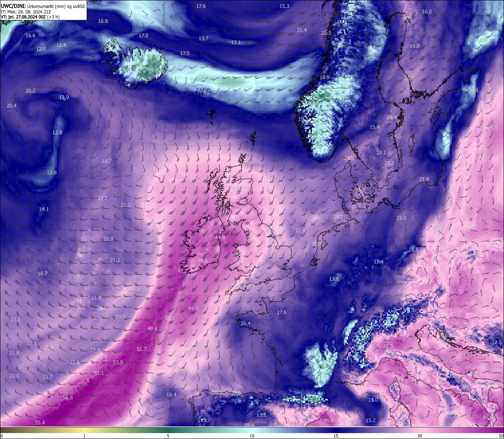The image size is (504, 439).
Task: Click the 23.0 value over Germany
Action: click(401, 218)
